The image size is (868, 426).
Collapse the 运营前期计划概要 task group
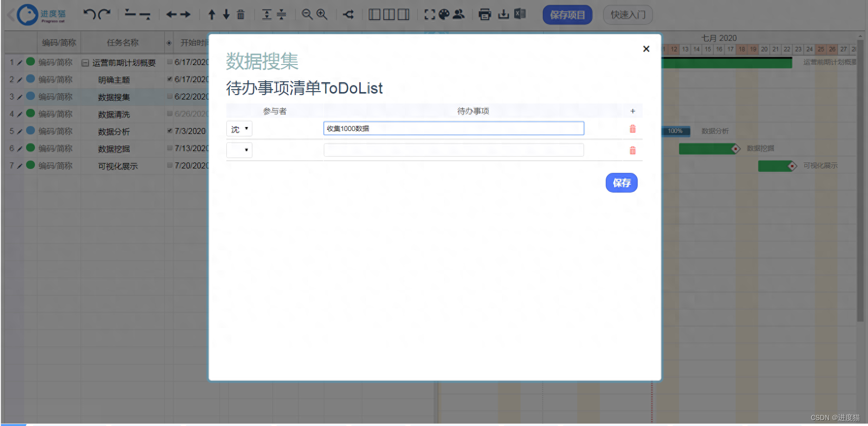coord(85,63)
